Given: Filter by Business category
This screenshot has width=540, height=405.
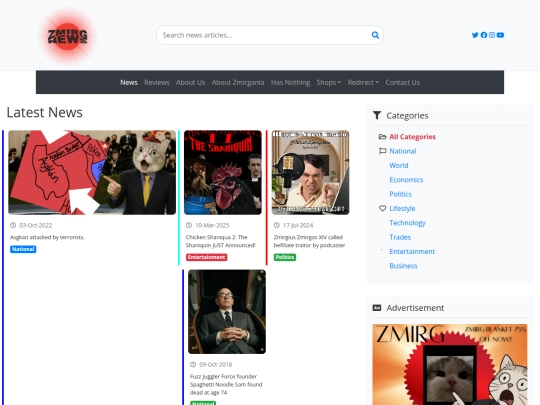Looking at the screenshot, I should (403, 266).
